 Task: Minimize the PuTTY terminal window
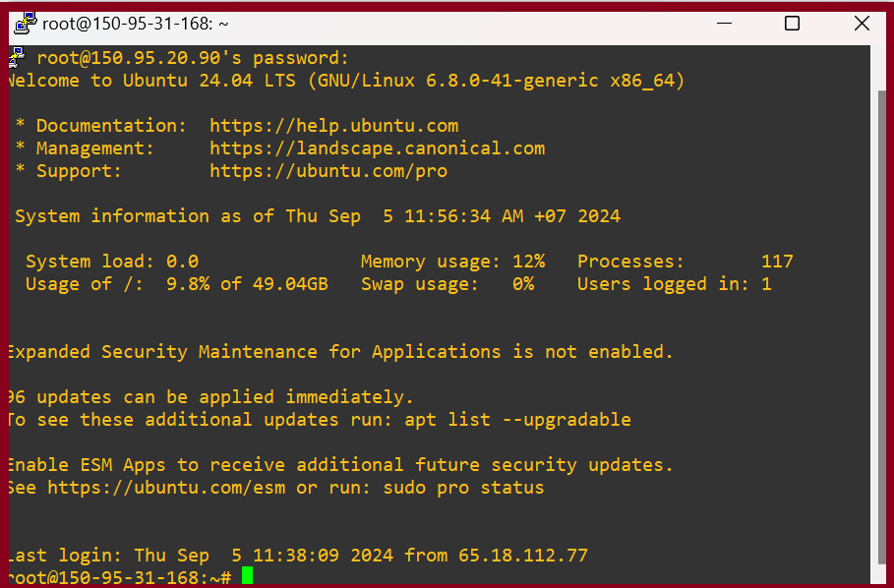[724, 24]
